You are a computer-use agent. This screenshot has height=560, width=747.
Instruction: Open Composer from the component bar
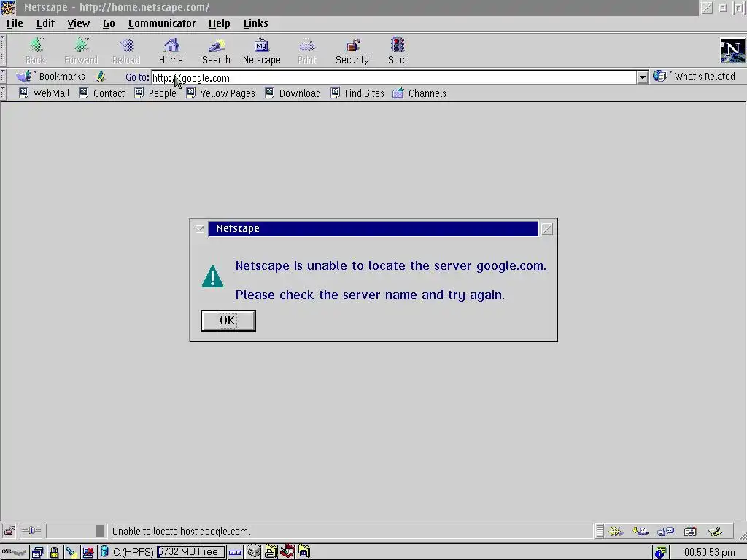pos(715,531)
